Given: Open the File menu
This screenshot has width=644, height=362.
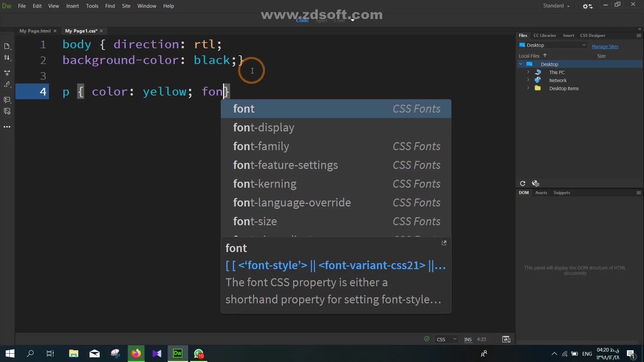Looking at the screenshot, I should (x=22, y=6).
